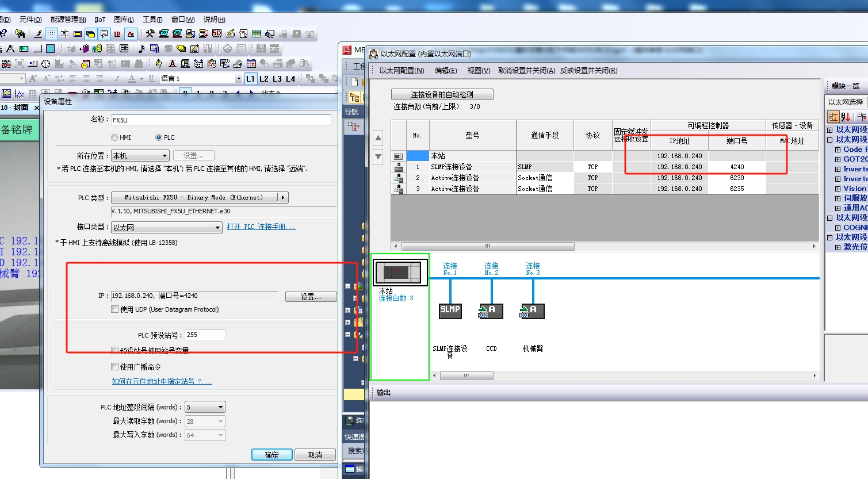Toggle the 使用广播命令 checkbox
This screenshot has height=479, width=868.
click(x=115, y=367)
